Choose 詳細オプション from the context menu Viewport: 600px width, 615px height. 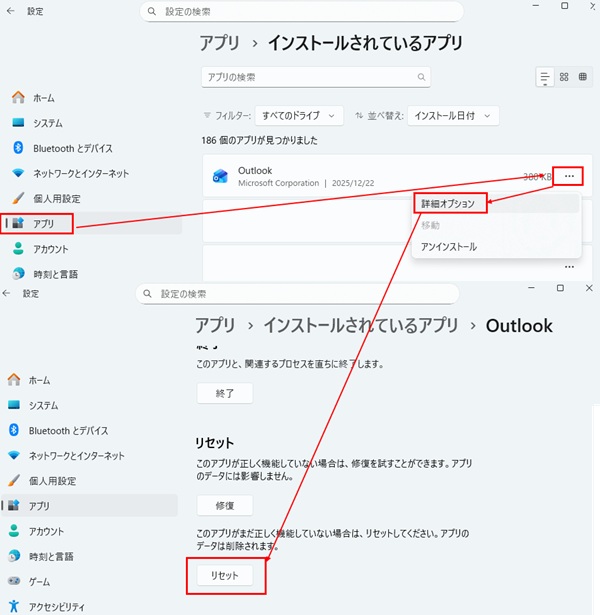click(496, 204)
